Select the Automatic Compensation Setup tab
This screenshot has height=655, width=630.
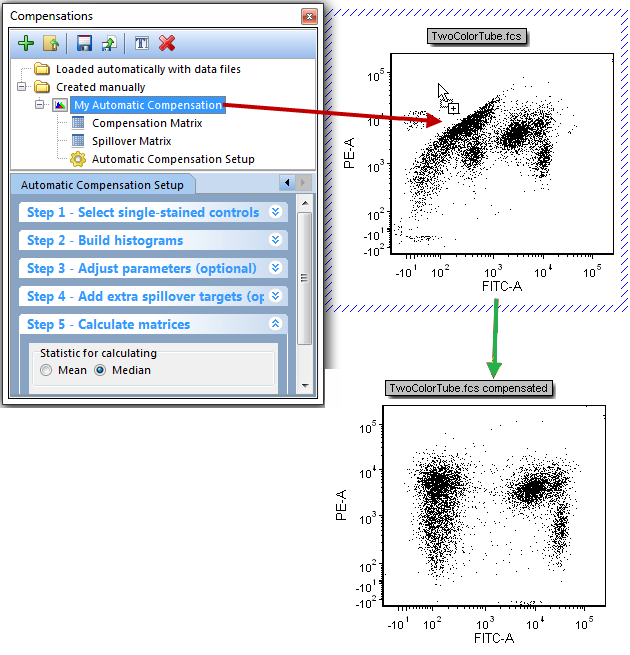point(102,185)
